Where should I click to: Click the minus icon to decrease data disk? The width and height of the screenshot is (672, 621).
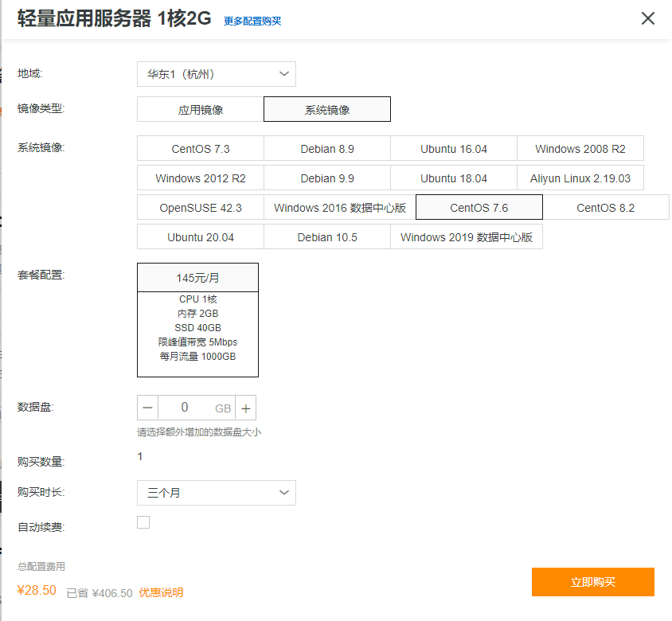point(147,407)
